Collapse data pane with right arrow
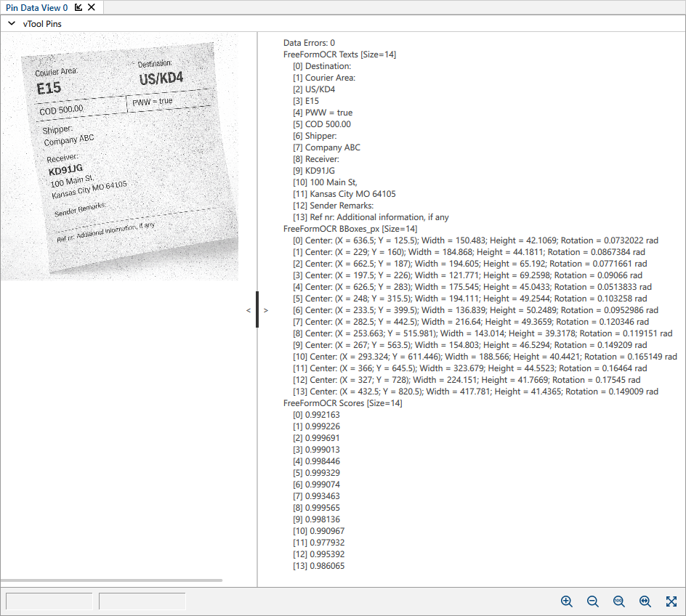Screen dimensions: 686x616 265,310
